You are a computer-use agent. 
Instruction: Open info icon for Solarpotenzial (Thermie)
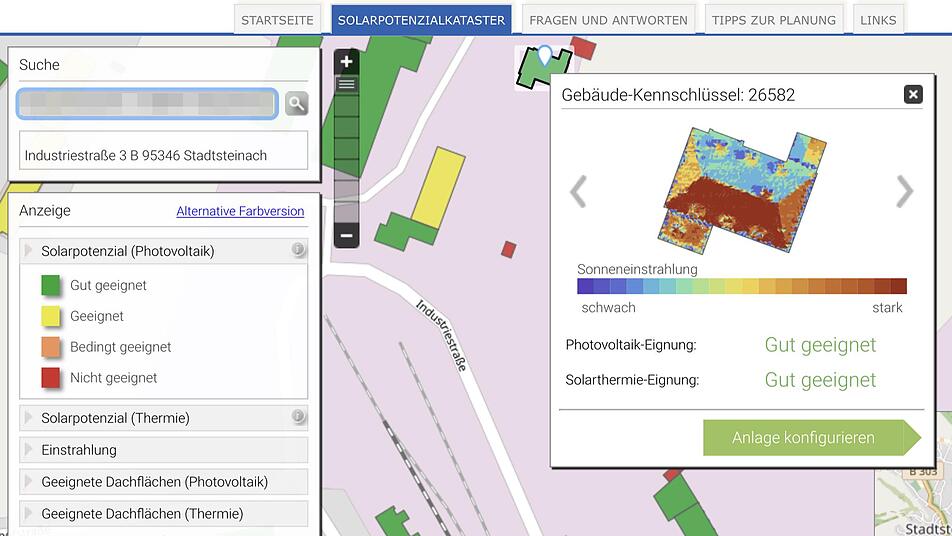[298, 416]
